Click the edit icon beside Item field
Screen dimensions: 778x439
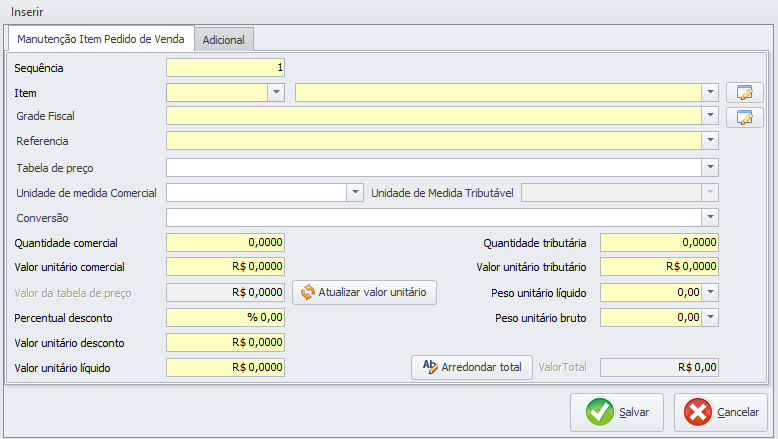744,93
